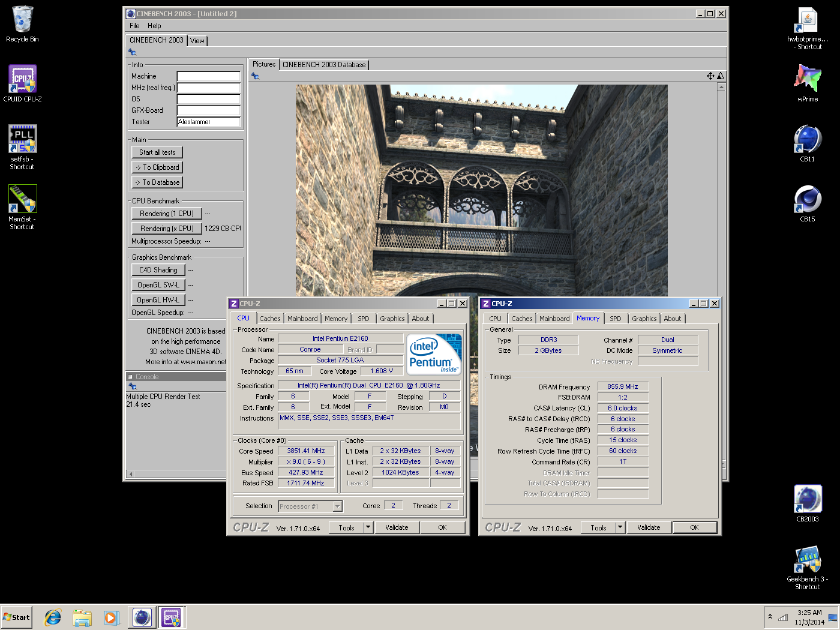Click rendered castle picture
840x630 pixels.
coord(481,190)
